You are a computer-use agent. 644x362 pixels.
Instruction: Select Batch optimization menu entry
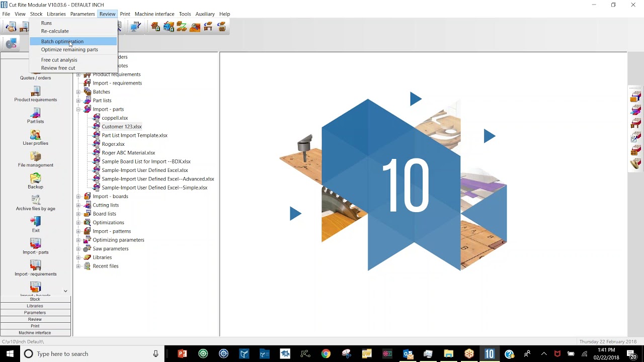72,42
